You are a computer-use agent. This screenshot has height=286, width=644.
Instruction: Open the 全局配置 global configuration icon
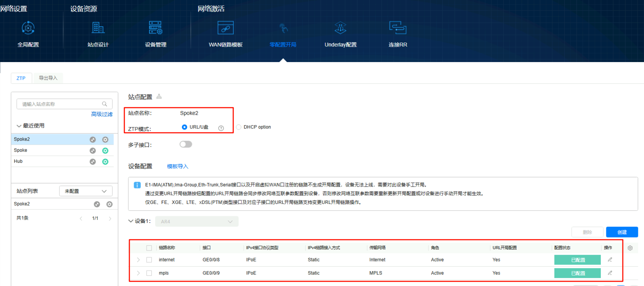point(28,28)
